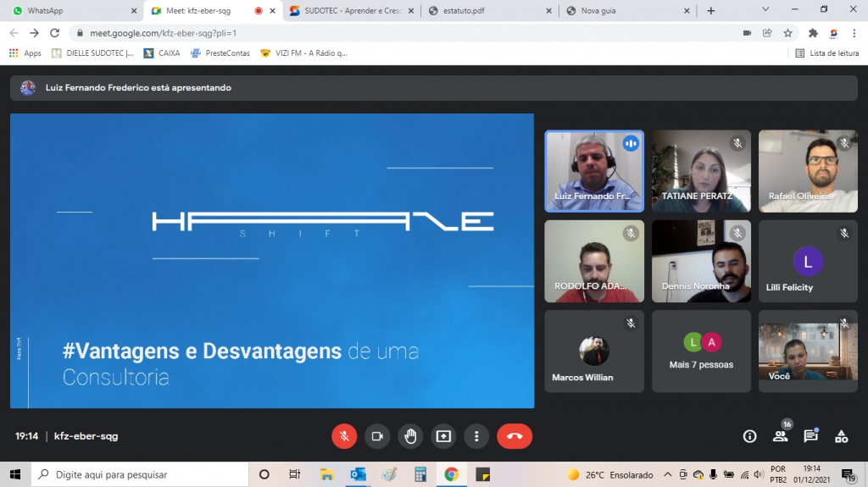Switch to SUDOTEC browser tab
Image resolution: width=868 pixels, height=487 pixels.
point(352,10)
